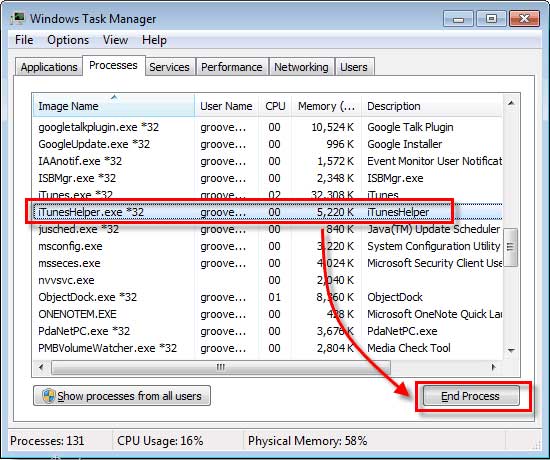Select the msseces.exe process
This screenshot has width=550, height=460.
268,263
